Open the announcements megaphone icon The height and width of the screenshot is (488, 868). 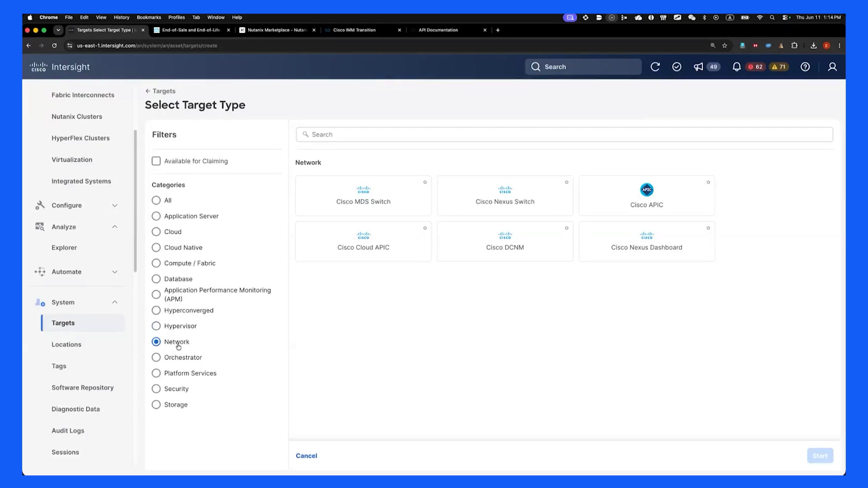coord(698,67)
